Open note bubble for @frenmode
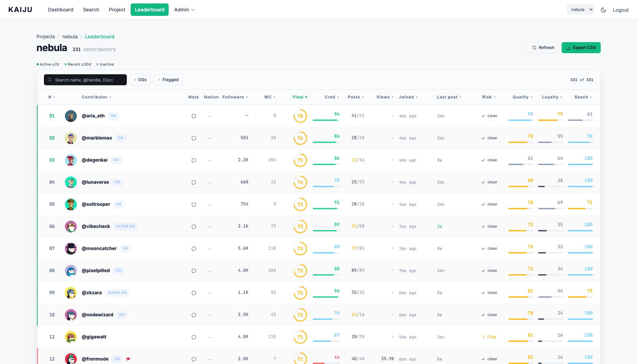 (194, 359)
